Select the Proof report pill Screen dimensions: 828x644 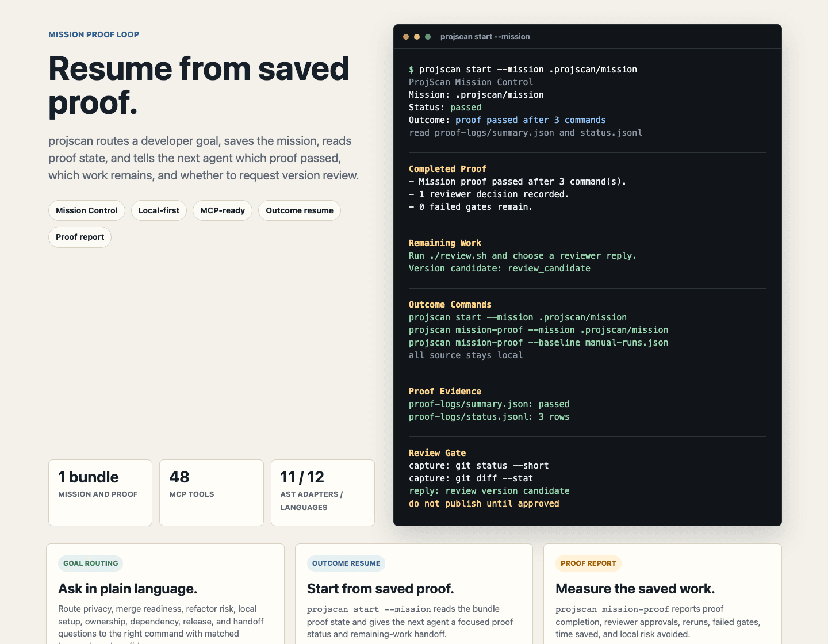80,237
